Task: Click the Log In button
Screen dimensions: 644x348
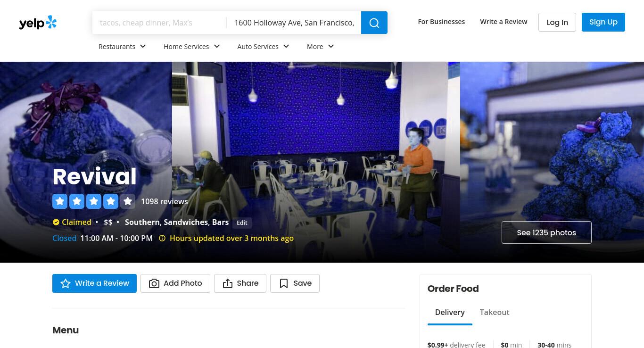Action: click(x=557, y=22)
